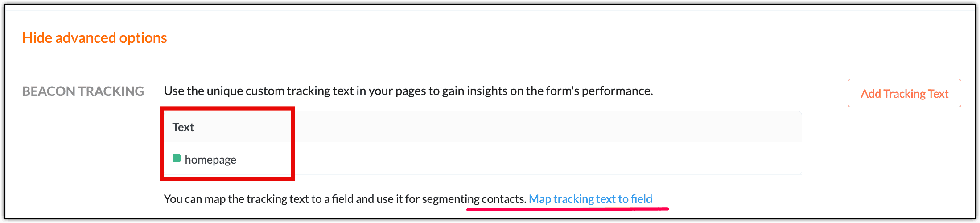Viewport: 980px width, 223px height.
Task: Click the 'You can map the tracking text' sentence
Action: click(x=344, y=199)
